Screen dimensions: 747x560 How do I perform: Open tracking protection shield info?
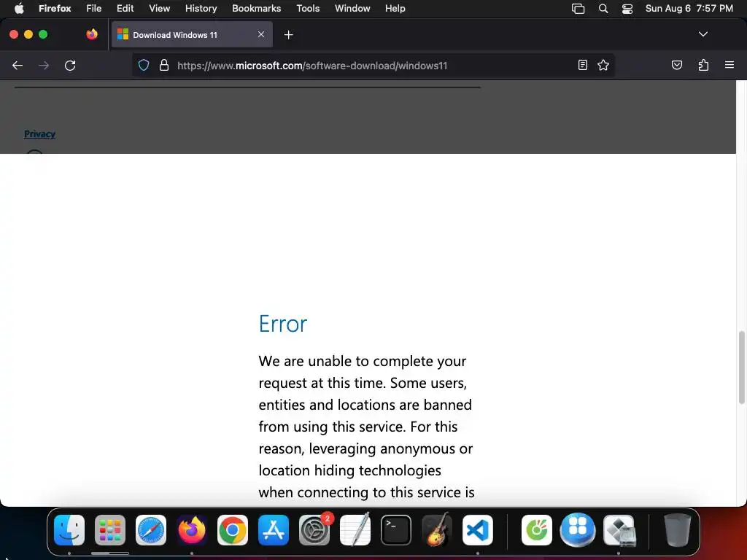click(144, 65)
